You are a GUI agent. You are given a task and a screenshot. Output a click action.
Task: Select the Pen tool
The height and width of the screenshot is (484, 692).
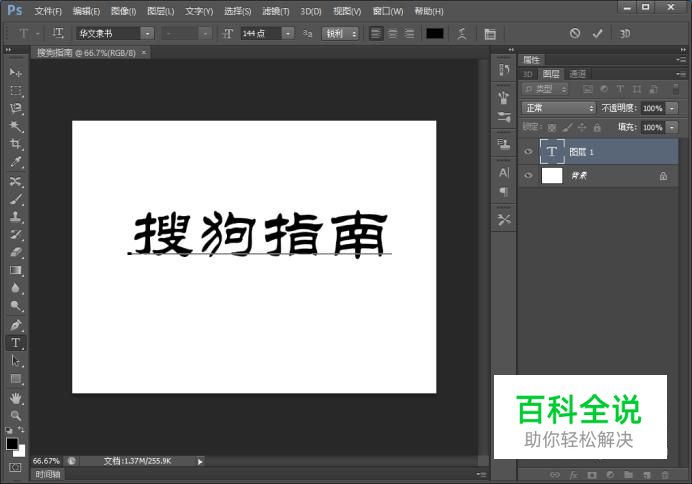[15, 325]
